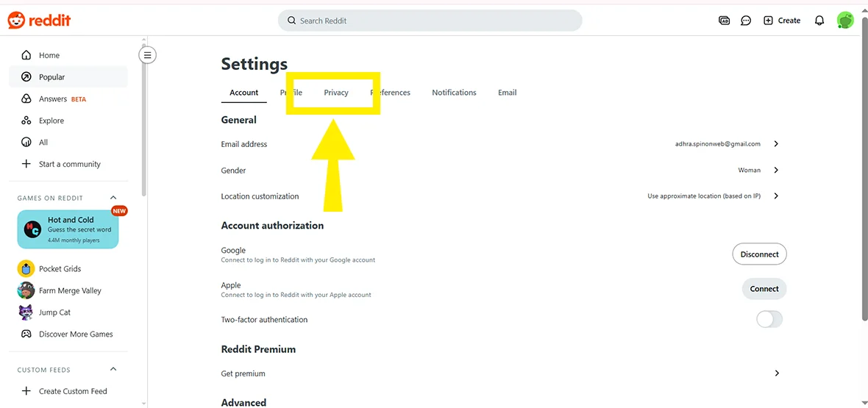Click the 'Location customization' label
This screenshot has height=408, width=868.
pos(260,196)
